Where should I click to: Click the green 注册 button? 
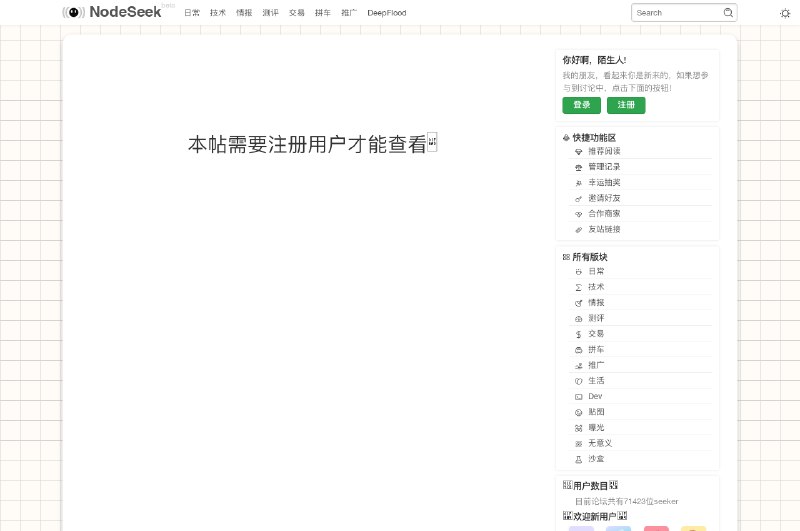[x=626, y=105]
